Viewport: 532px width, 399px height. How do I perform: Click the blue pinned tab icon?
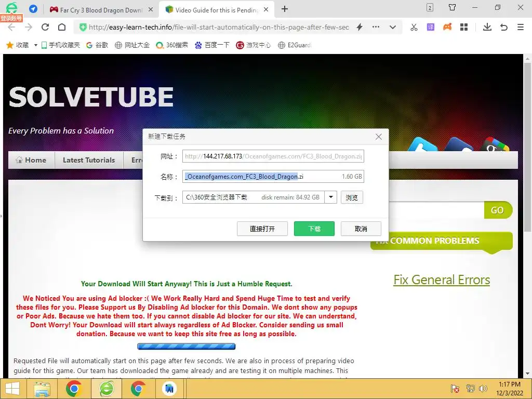click(x=33, y=9)
